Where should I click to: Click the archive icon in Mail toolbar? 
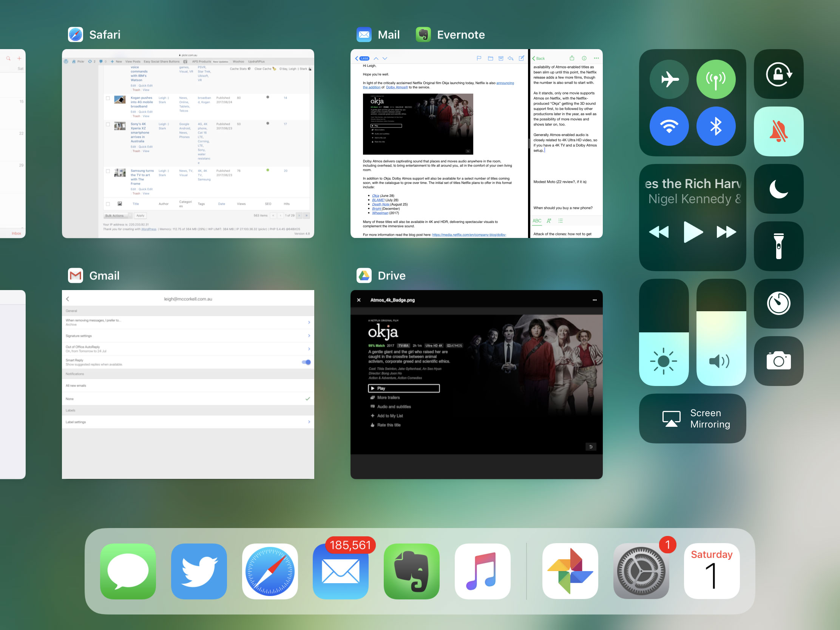coord(501,58)
